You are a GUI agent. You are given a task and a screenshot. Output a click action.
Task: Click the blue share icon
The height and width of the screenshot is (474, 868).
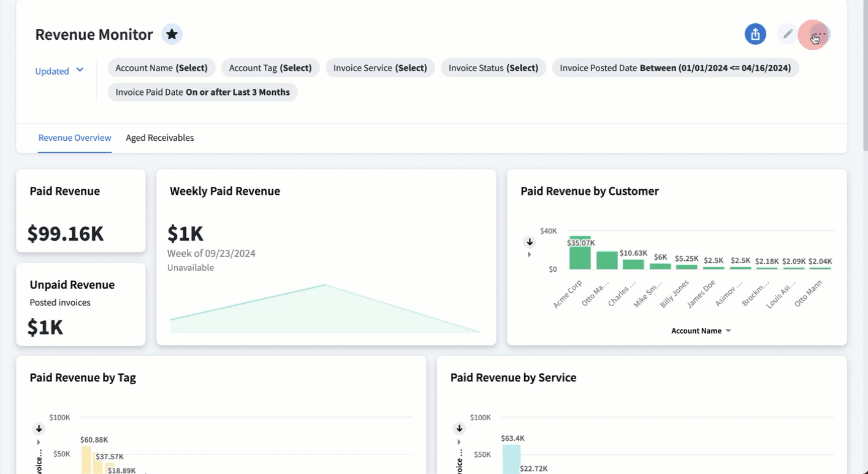[x=755, y=34]
